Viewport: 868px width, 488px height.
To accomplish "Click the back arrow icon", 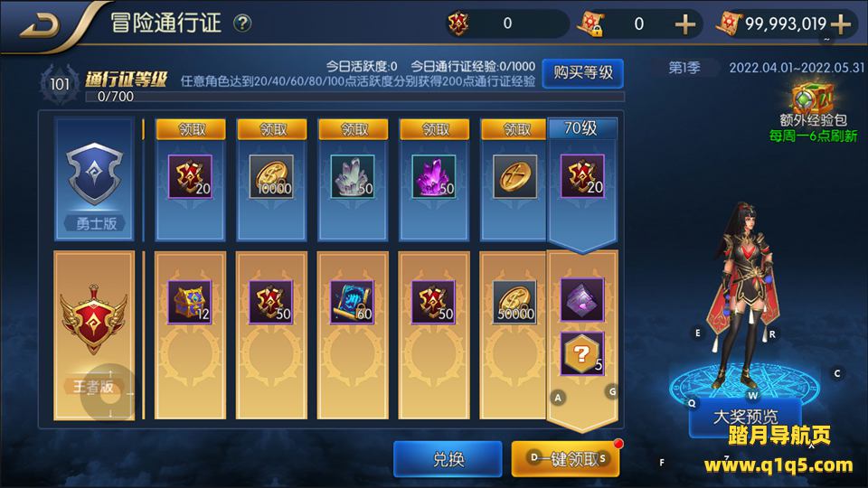I will pos(40,25).
